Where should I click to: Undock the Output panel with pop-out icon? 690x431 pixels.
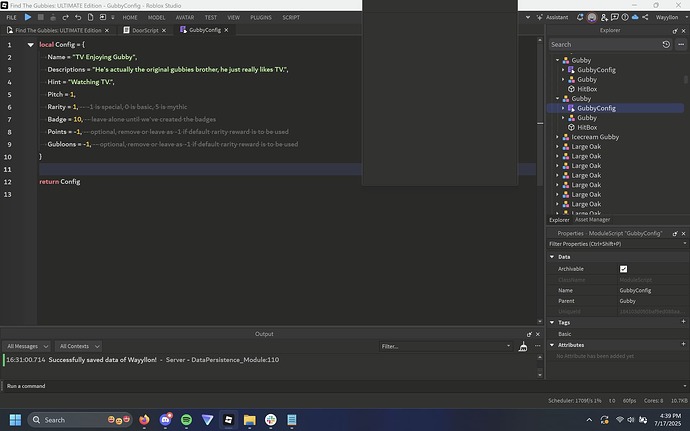coord(529,334)
